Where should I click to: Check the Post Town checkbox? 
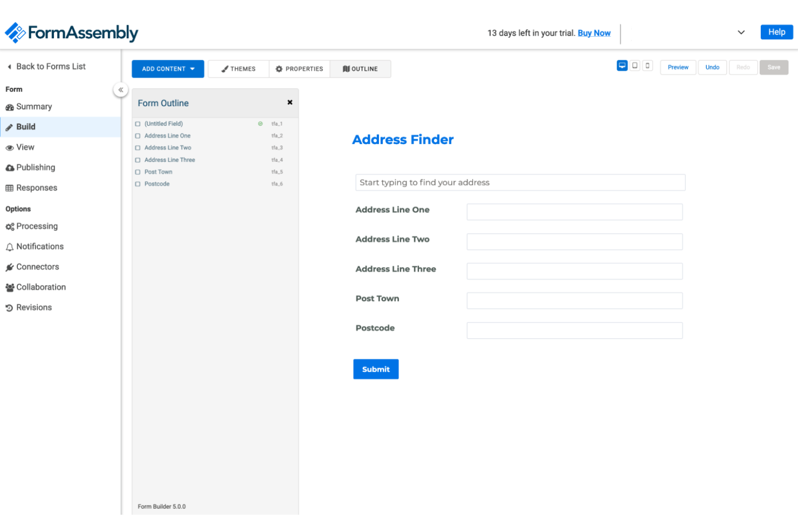click(x=137, y=171)
